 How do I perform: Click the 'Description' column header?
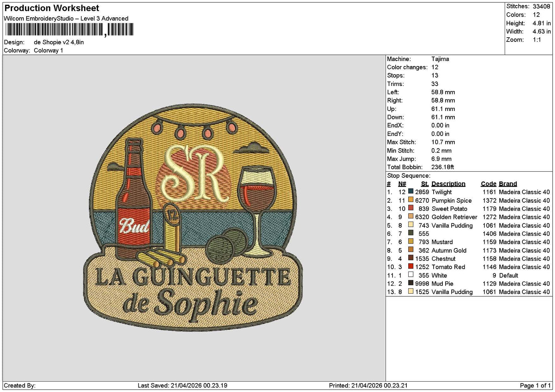click(448, 184)
